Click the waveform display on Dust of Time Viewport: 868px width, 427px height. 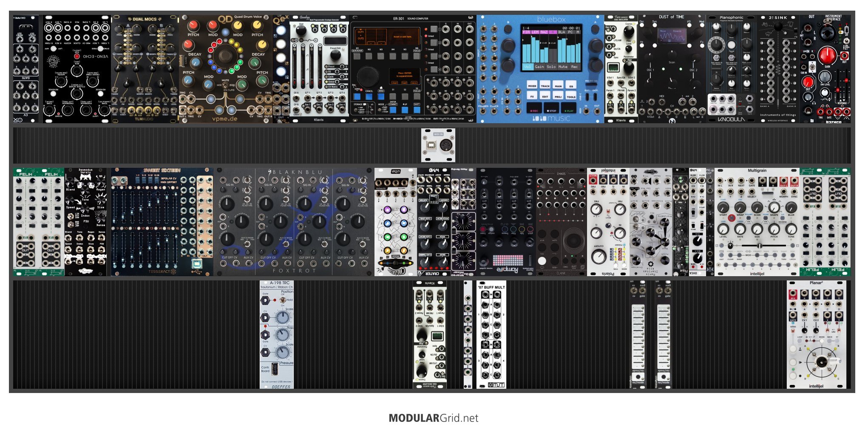pos(672,36)
